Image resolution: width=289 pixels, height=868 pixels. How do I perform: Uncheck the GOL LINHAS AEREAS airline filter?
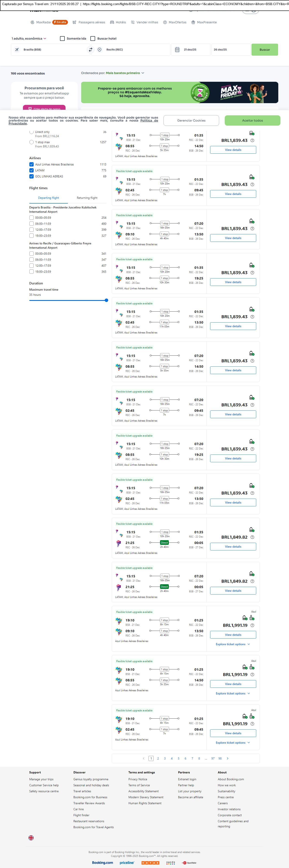tap(31, 176)
